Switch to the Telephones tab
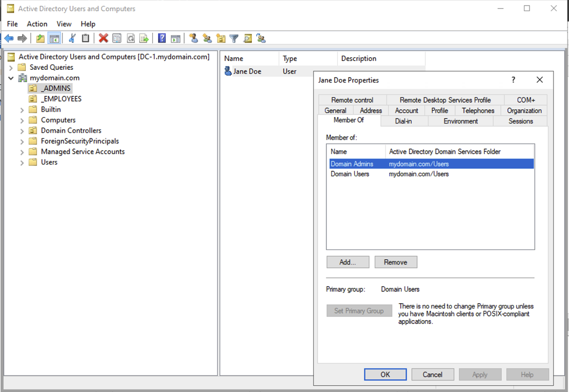Screen dimensions: 569x392 click(478, 110)
